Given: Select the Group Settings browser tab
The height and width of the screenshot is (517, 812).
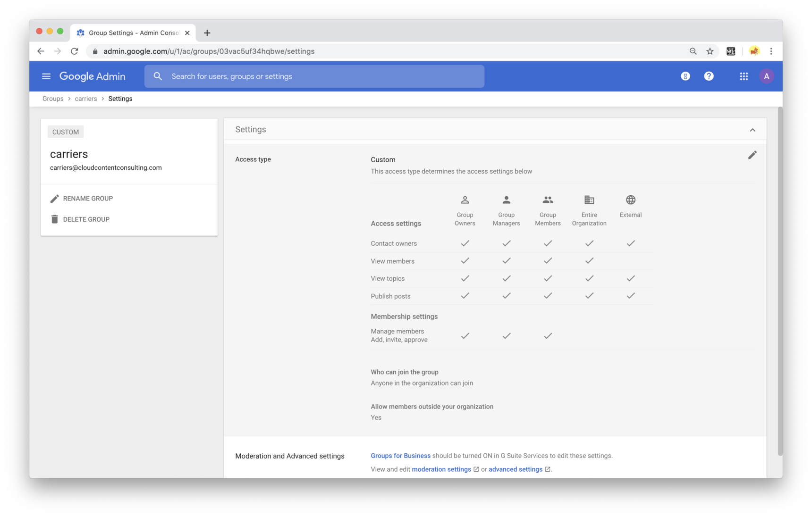Looking at the screenshot, I should pyautogui.click(x=133, y=33).
